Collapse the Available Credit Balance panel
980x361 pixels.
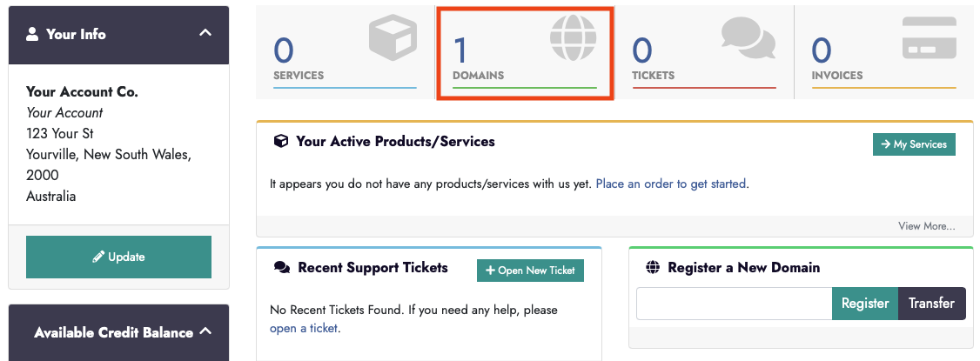[x=205, y=331]
